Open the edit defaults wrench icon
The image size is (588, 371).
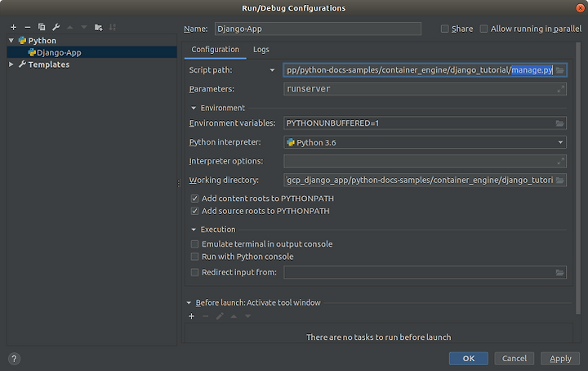56,28
